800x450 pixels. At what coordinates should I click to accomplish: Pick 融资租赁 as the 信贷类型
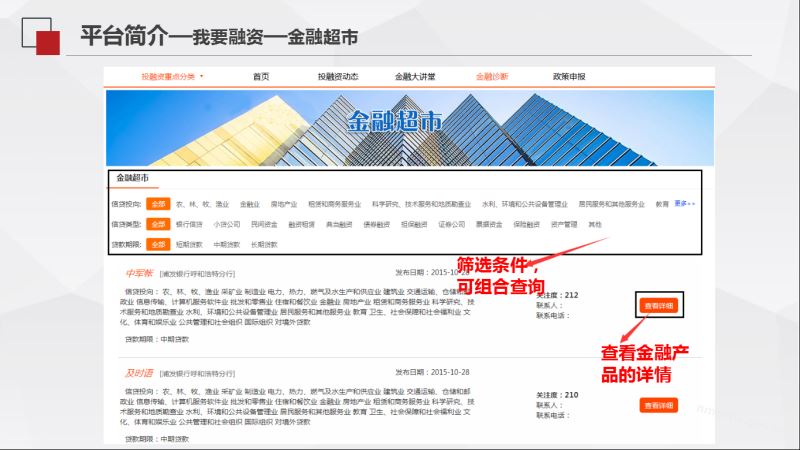[301, 224]
